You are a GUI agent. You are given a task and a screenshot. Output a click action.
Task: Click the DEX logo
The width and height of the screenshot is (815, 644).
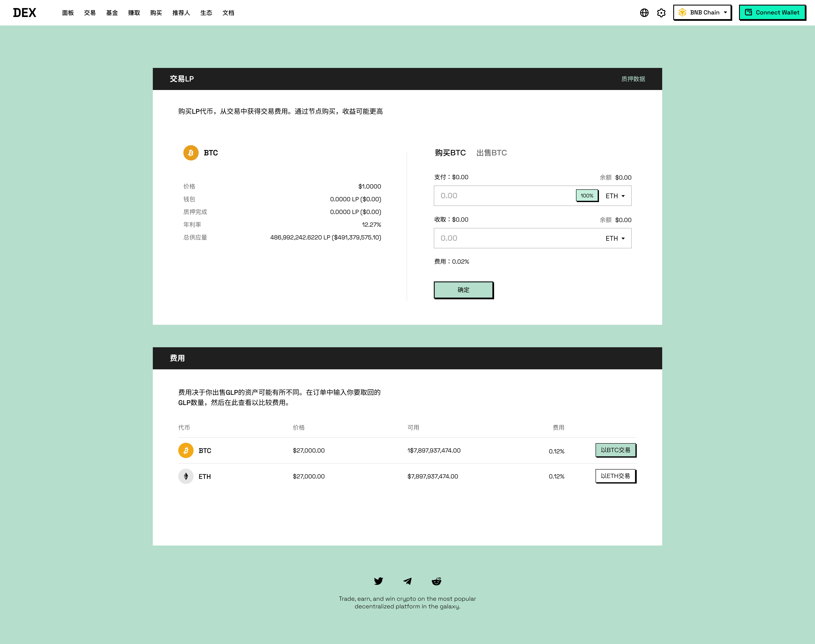point(24,13)
